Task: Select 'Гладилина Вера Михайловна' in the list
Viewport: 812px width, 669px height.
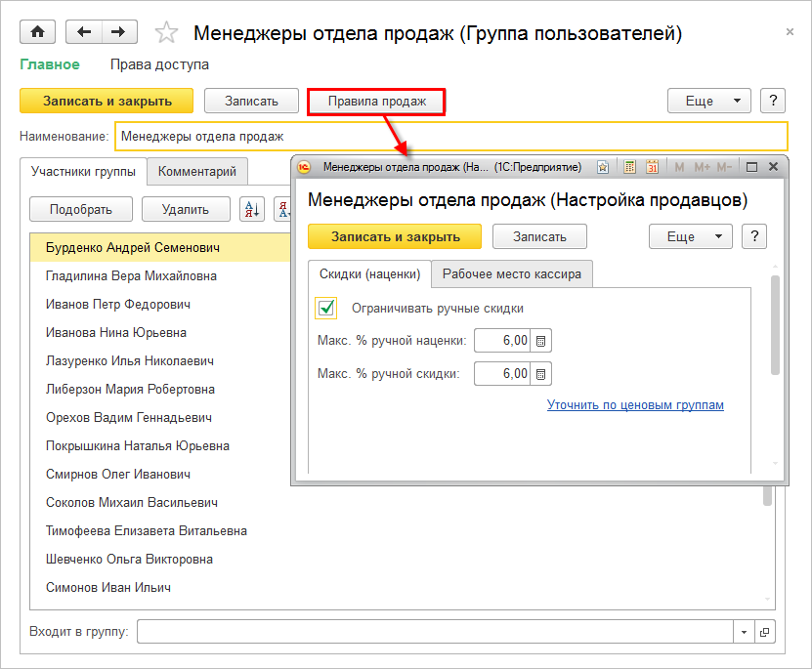Action: [132, 276]
